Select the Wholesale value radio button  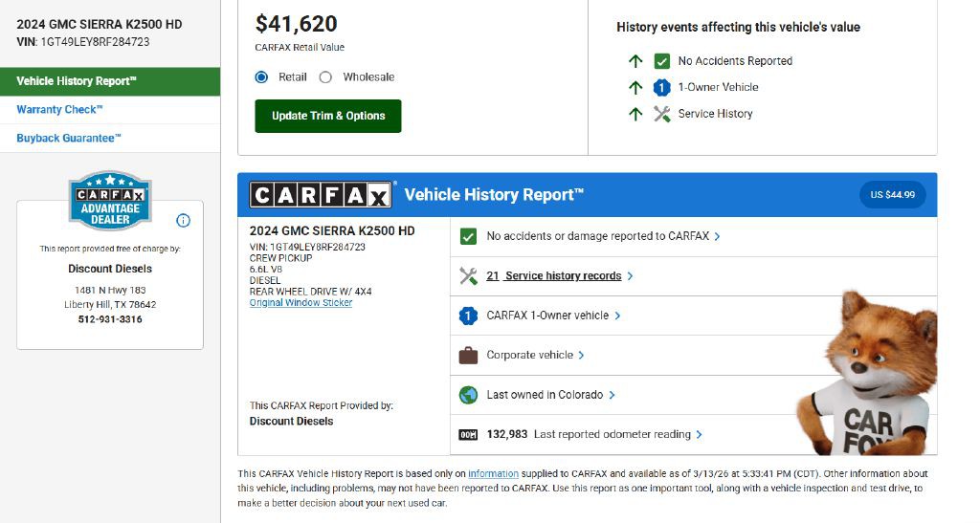pos(325,77)
